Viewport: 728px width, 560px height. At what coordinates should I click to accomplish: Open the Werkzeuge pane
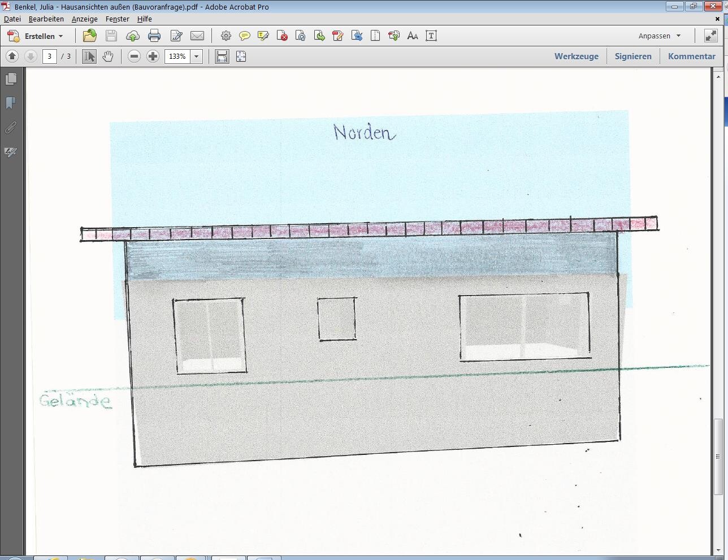[x=576, y=57]
